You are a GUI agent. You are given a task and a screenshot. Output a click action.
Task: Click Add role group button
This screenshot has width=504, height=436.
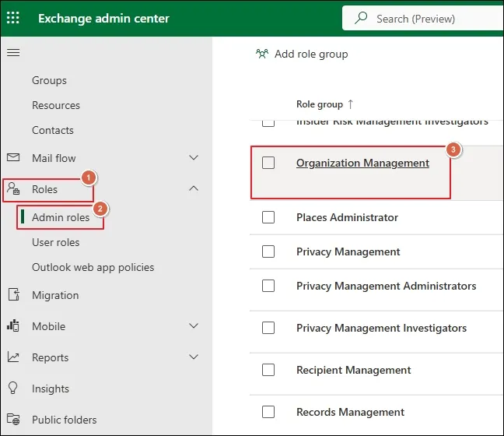(x=302, y=54)
